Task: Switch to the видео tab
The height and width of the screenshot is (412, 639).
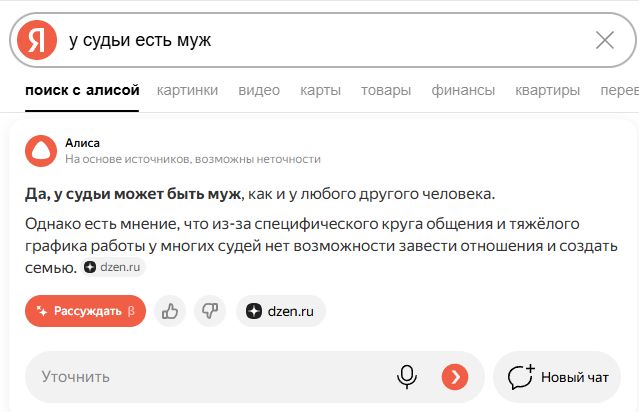Action: pos(259,91)
